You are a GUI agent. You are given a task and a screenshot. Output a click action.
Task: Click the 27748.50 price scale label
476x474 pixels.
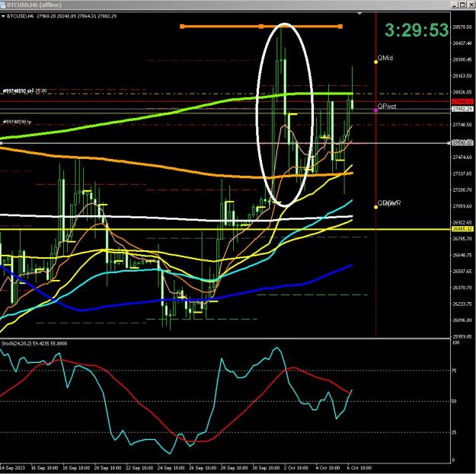point(462,125)
